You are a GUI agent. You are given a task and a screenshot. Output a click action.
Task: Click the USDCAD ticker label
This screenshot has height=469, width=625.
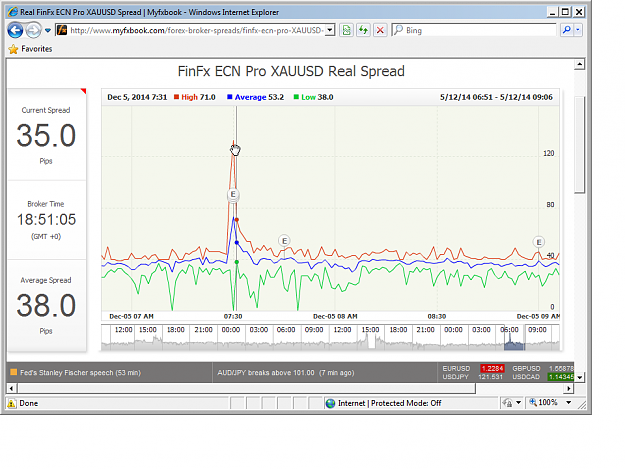[x=526, y=377]
